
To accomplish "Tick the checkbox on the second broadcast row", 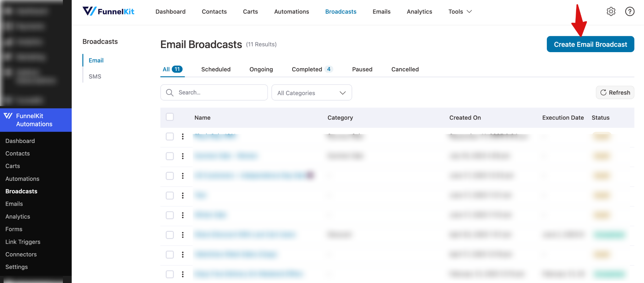I will point(169,156).
